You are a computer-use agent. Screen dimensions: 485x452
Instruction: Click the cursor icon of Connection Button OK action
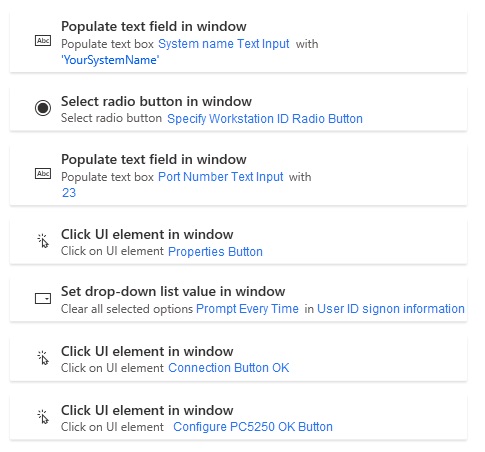[43, 358]
